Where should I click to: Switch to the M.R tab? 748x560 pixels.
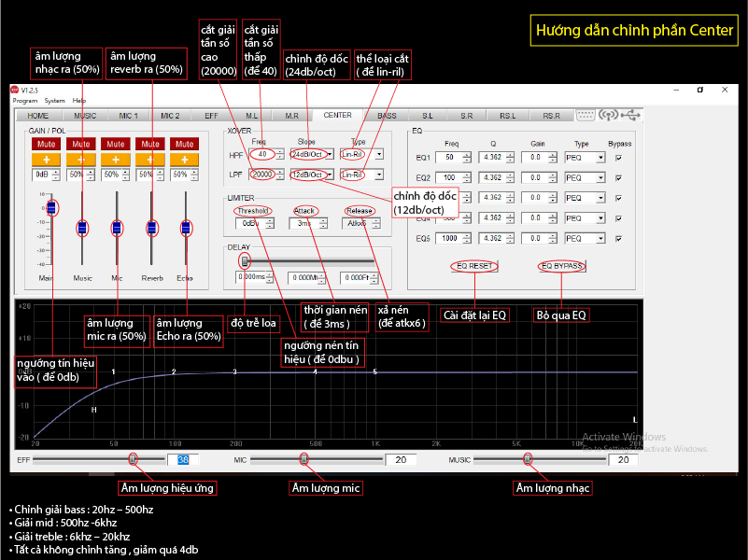(x=291, y=116)
